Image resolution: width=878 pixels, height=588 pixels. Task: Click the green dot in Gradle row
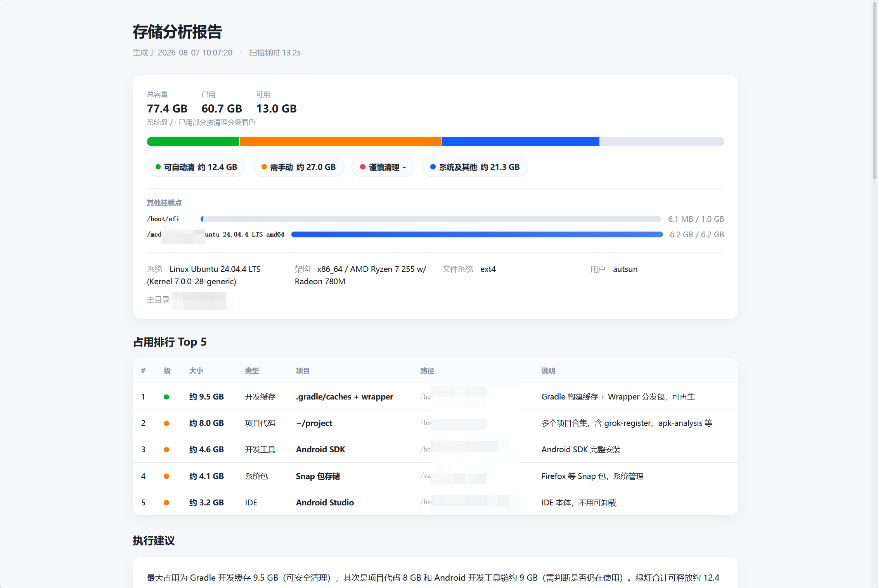tap(166, 397)
